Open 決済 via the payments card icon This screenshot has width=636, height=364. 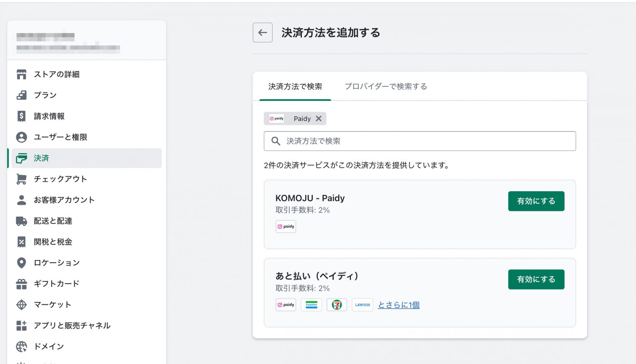pos(22,158)
